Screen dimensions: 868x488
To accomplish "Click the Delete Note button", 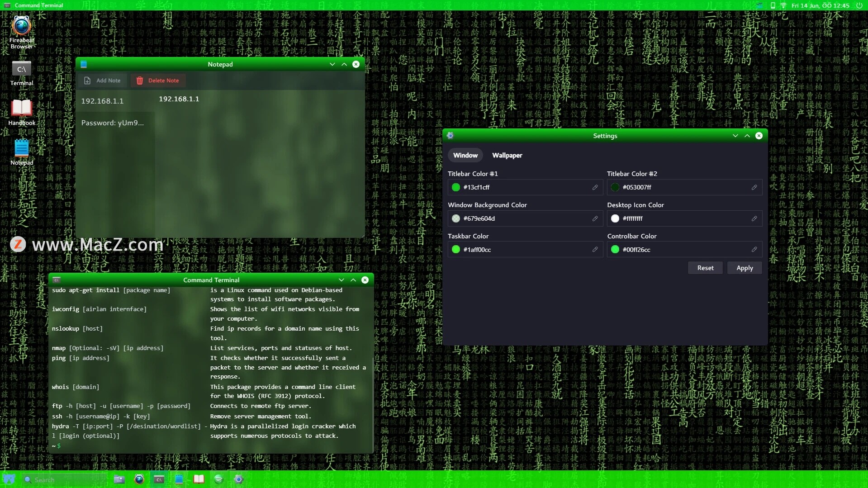I will click(x=158, y=81).
